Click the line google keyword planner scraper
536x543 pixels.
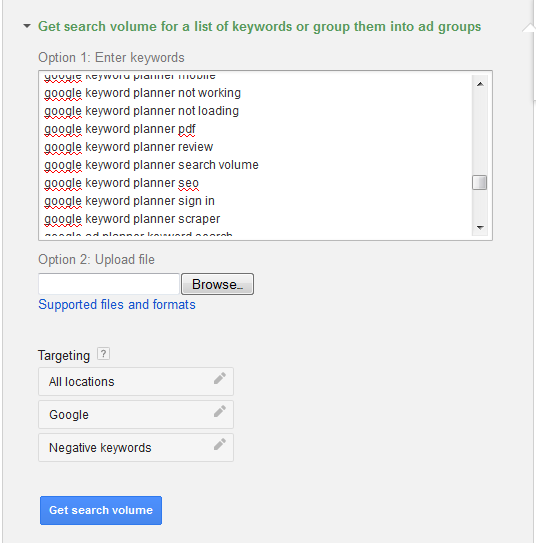tap(132, 219)
